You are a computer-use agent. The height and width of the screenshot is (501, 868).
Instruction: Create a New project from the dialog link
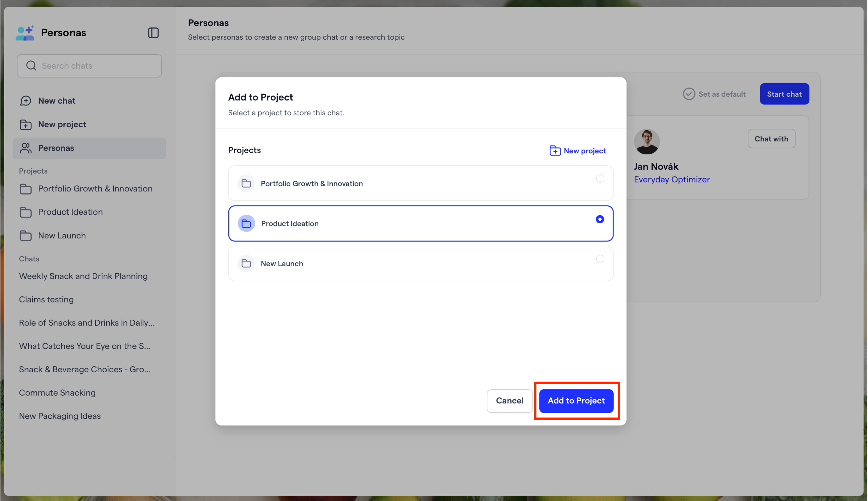point(578,151)
